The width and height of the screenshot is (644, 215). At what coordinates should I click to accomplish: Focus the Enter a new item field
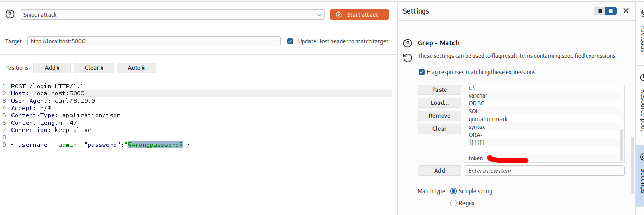[x=544, y=171]
